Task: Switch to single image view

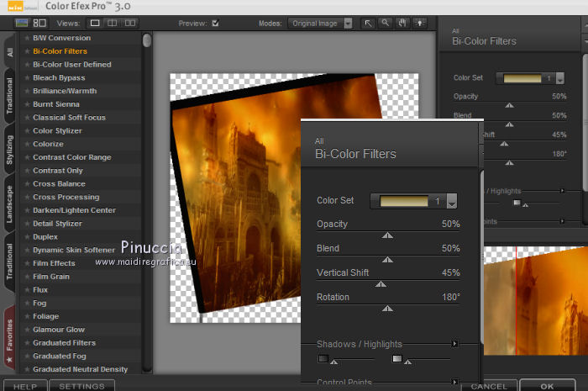Action: (95, 23)
